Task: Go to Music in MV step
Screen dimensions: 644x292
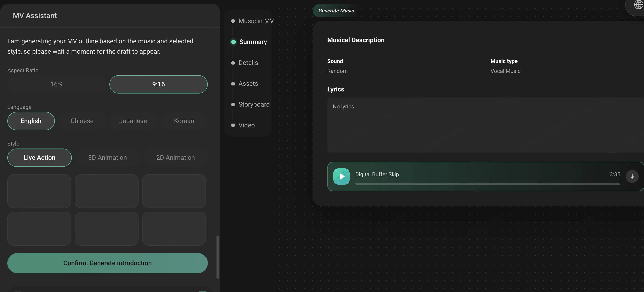Action: click(x=253, y=21)
